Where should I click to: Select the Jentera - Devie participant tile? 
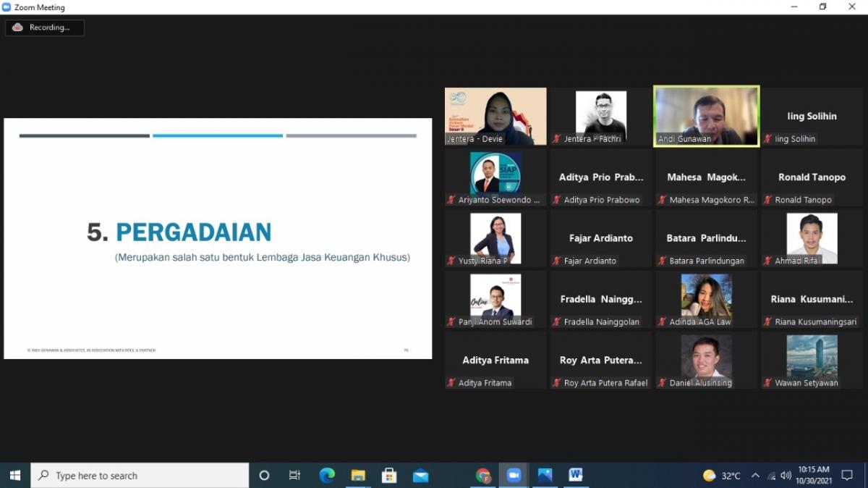495,116
